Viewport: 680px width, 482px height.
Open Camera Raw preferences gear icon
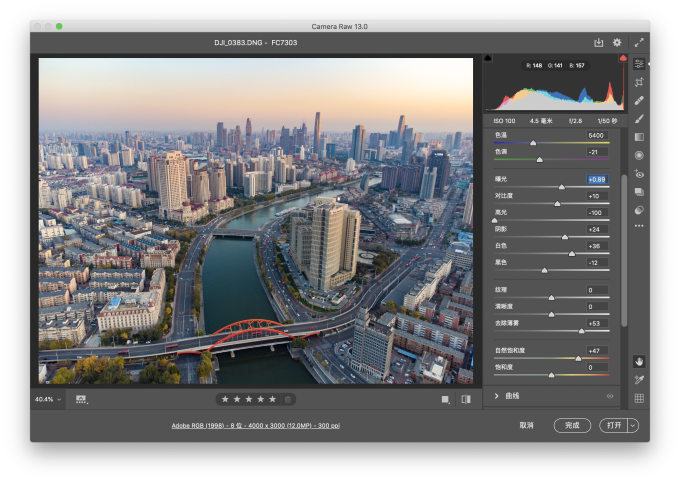(617, 43)
